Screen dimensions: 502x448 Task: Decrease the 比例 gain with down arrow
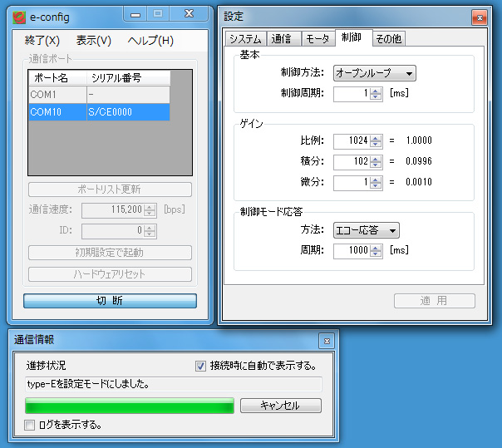pyautogui.click(x=376, y=145)
